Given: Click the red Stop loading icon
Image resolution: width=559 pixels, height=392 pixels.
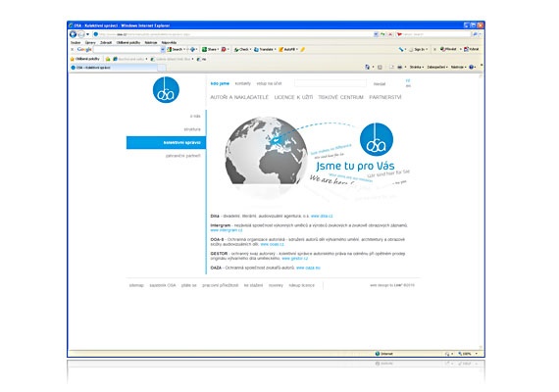Looking at the screenshot, I should click(x=390, y=34).
